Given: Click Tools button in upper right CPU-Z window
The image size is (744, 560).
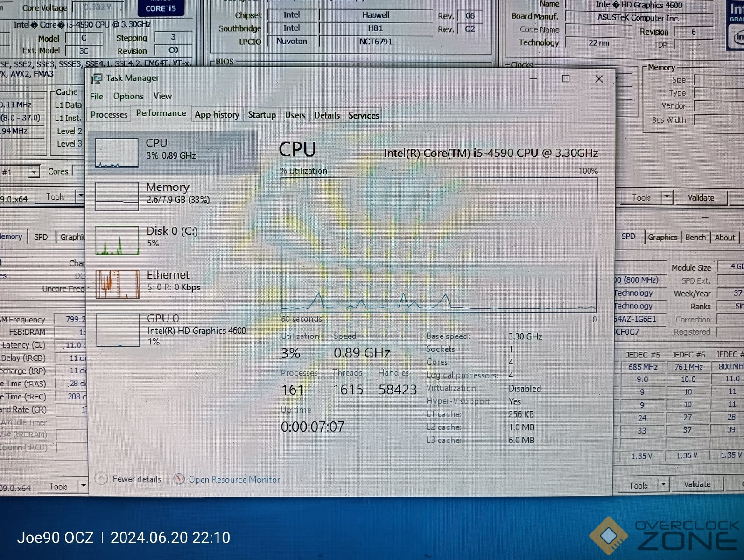Looking at the screenshot, I should [641, 198].
